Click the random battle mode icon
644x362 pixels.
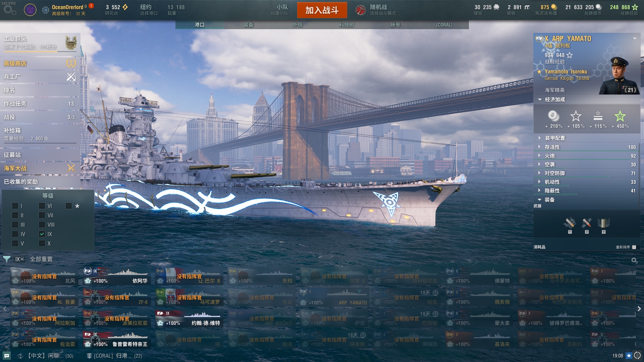click(x=361, y=10)
